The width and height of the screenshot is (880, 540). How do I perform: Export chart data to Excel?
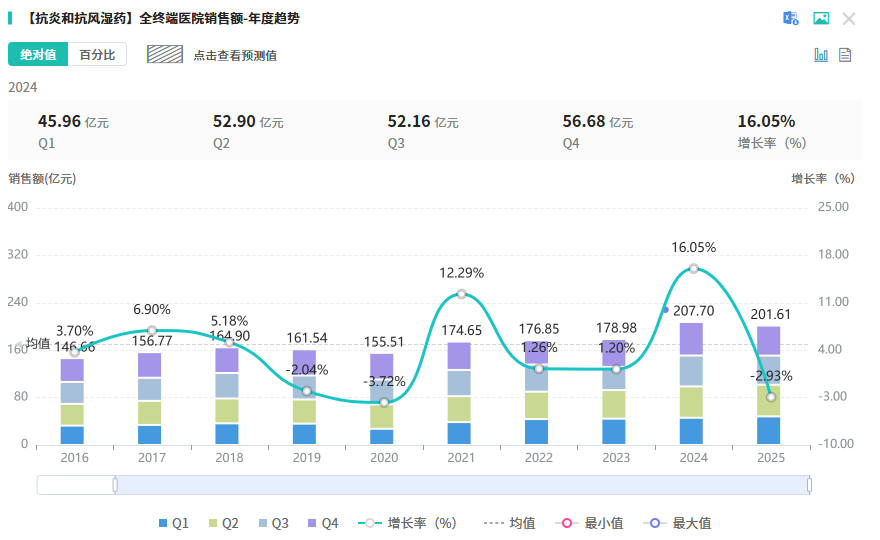[791, 18]
